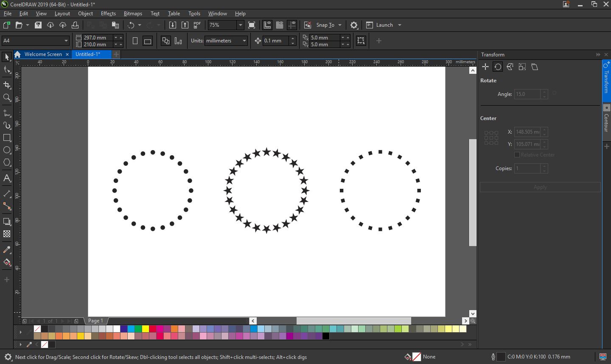Open the Options gear icon
The image size is (611, 364).
(x=354, y=25)
